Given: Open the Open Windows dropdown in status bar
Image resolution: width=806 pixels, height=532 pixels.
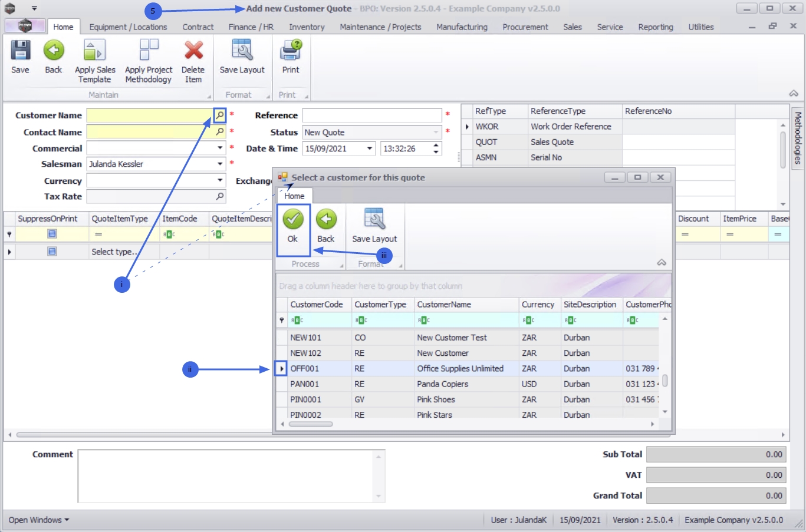Looking at the screenshot, I should click(39, 520).
